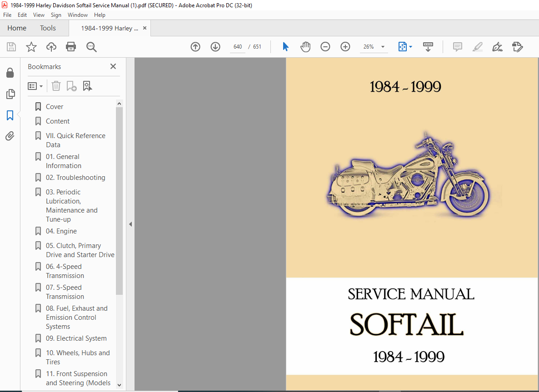Image resolution: width=539 pixels, height=392 pixels.
Task: Open the Sign document pen tool
Action: coord(497,47)
